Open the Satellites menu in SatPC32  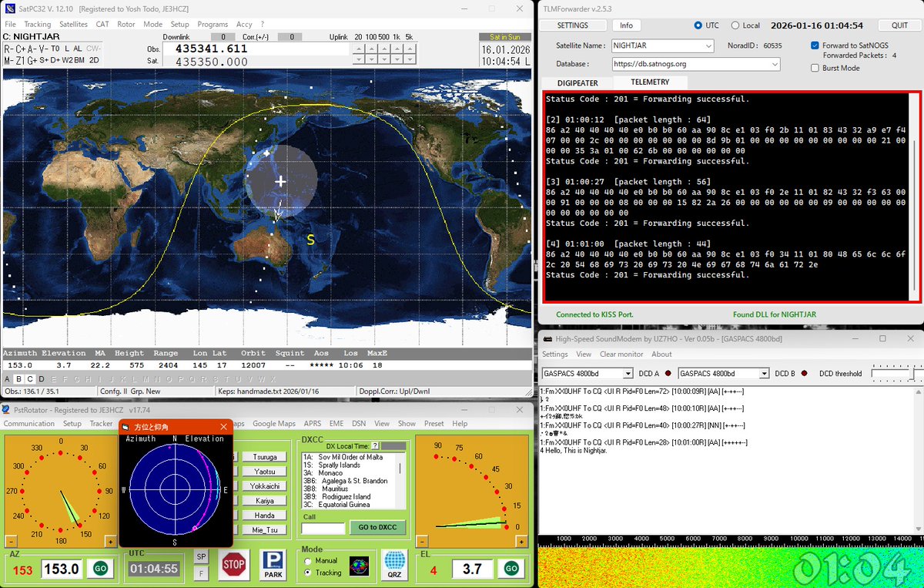(73, 25)
